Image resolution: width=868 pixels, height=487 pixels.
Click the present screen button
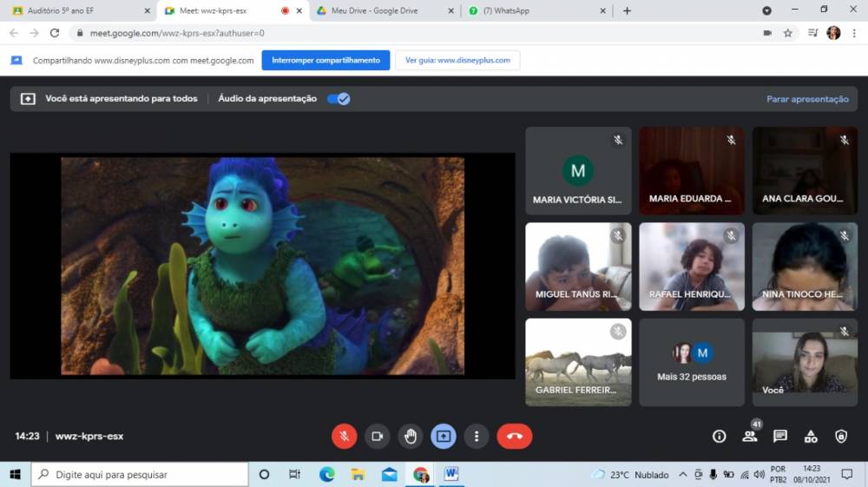(444, 436)
